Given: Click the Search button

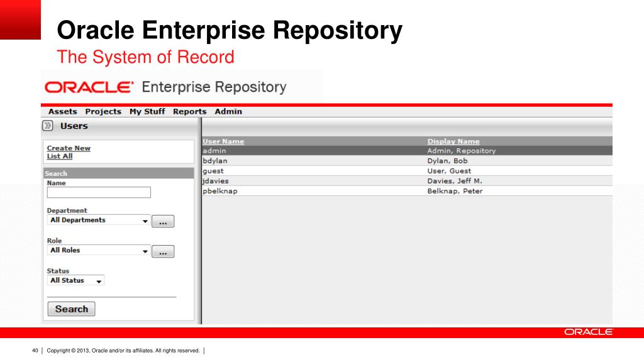Looking at the screenshot, I should point(72,309).
